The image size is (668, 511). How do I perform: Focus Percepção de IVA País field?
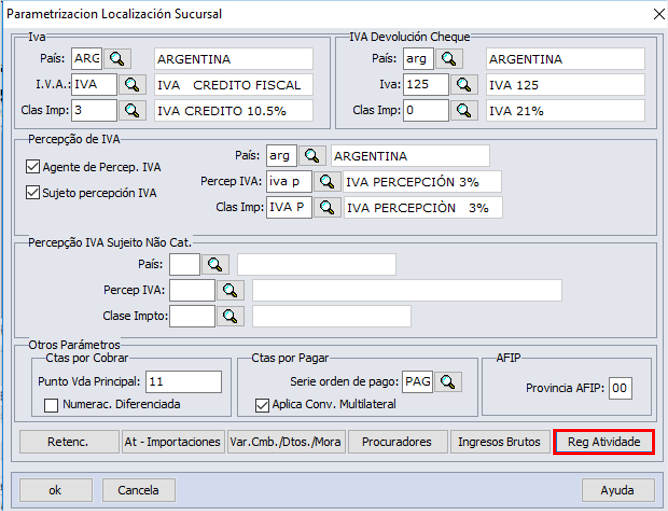pyautogui.click(x=281, y=156)
